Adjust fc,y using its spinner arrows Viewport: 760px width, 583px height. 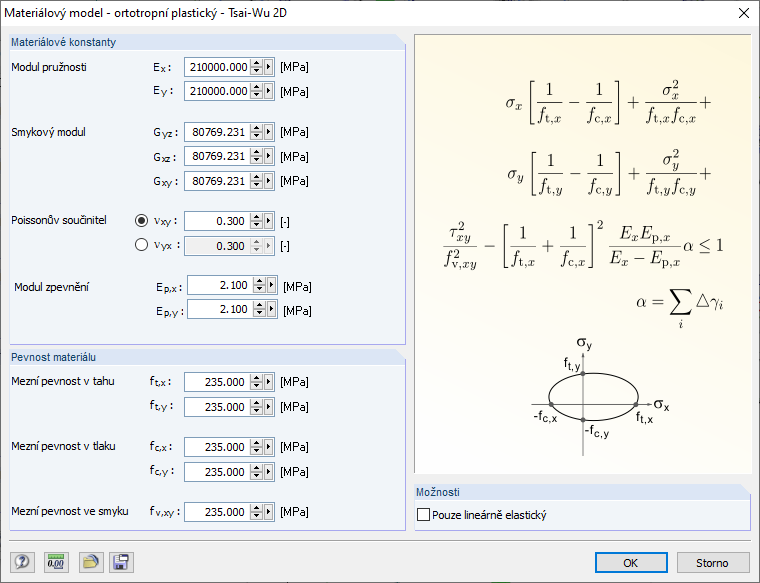[257, 472]
